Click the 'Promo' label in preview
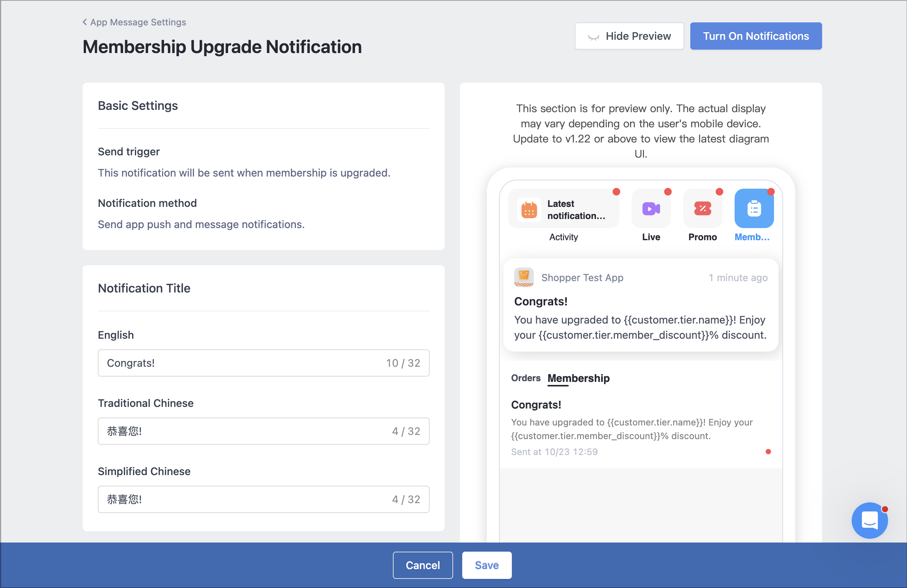This screenshot has width=907, height=588. click(x=702, y=237)
